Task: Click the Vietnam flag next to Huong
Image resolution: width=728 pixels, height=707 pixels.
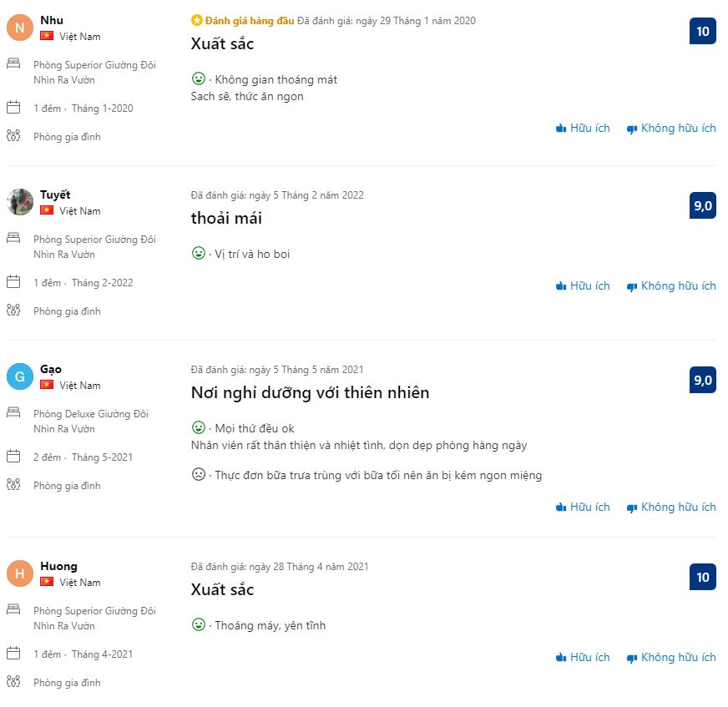Action: click(47, 583)
